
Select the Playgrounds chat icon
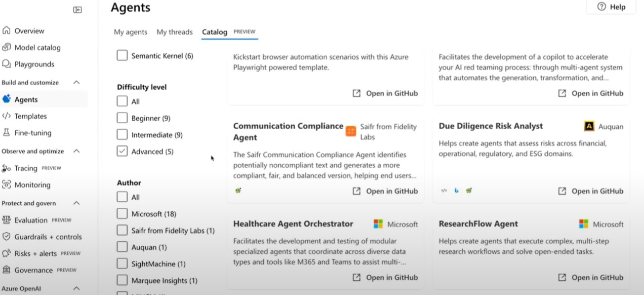[x=7, y=64]
